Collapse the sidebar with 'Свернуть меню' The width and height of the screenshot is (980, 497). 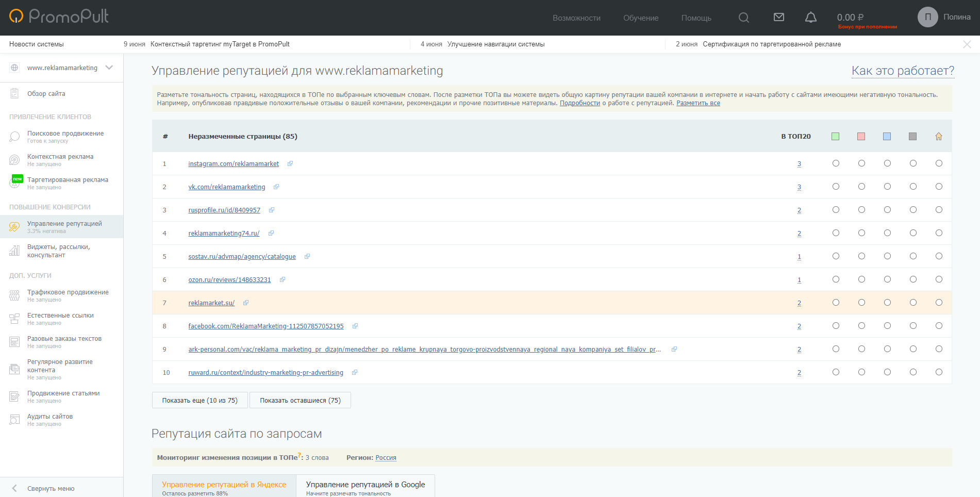click(51, 488)
